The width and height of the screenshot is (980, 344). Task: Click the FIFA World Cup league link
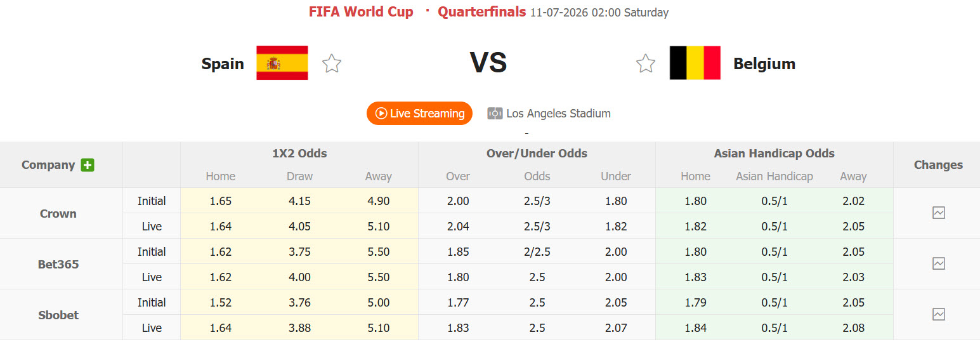point(361,12)
